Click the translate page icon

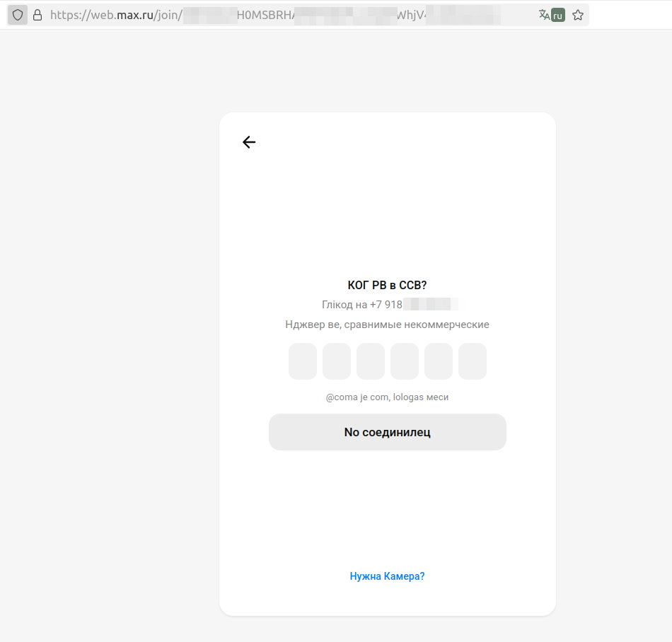543,15
